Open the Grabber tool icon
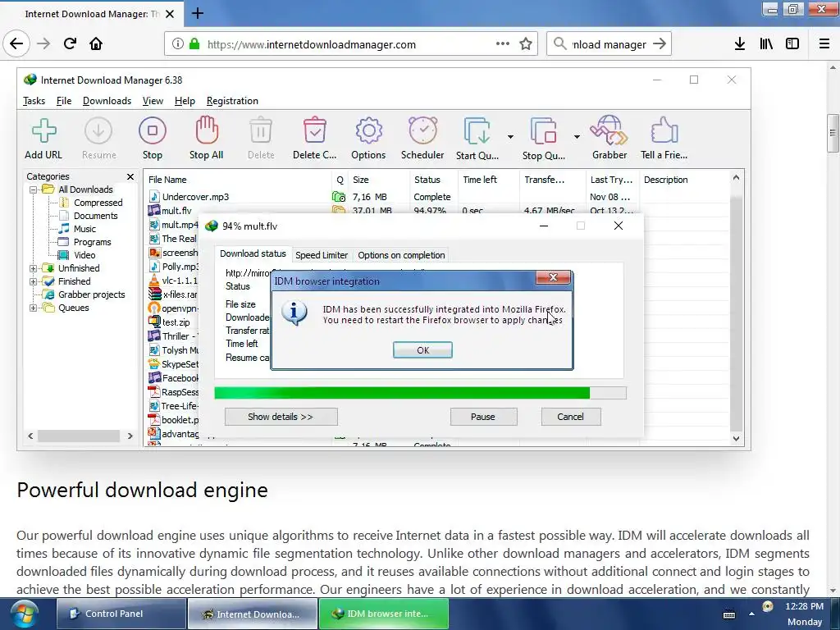Image resolution: width=840 pixels, height=630 pixels. pyautogui.click(x=609, y=130)
